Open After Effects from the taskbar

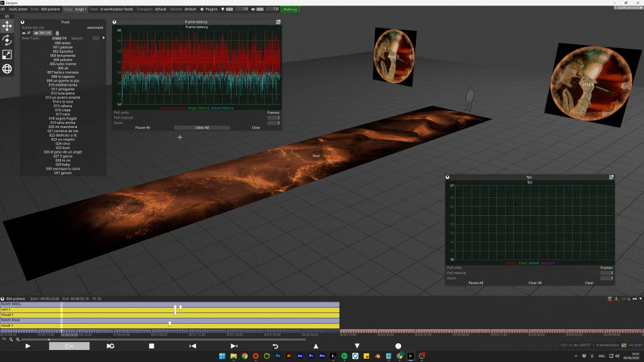(x=300, y=356)
